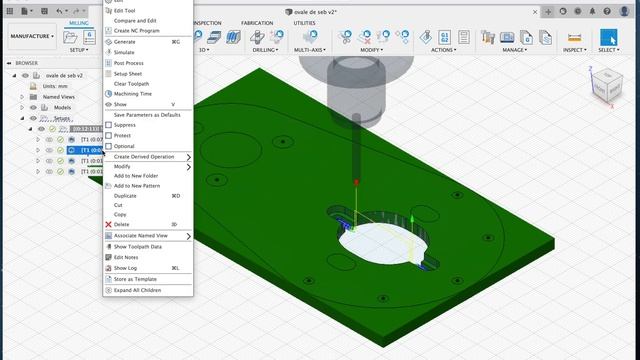
Task: Choose Duplicate from the context menu
Action: click(x=148, y=196)
